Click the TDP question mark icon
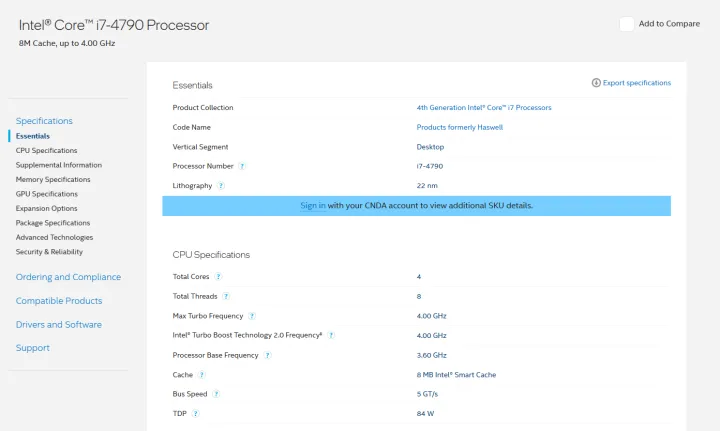Viewport: 720px width, 431px height. pyautogui.click(x=196, y=413)
